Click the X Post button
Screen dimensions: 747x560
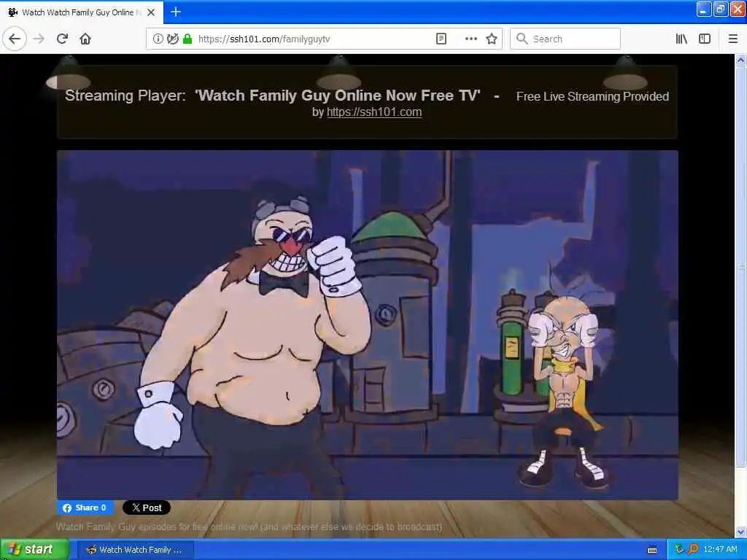click(146, 507)
